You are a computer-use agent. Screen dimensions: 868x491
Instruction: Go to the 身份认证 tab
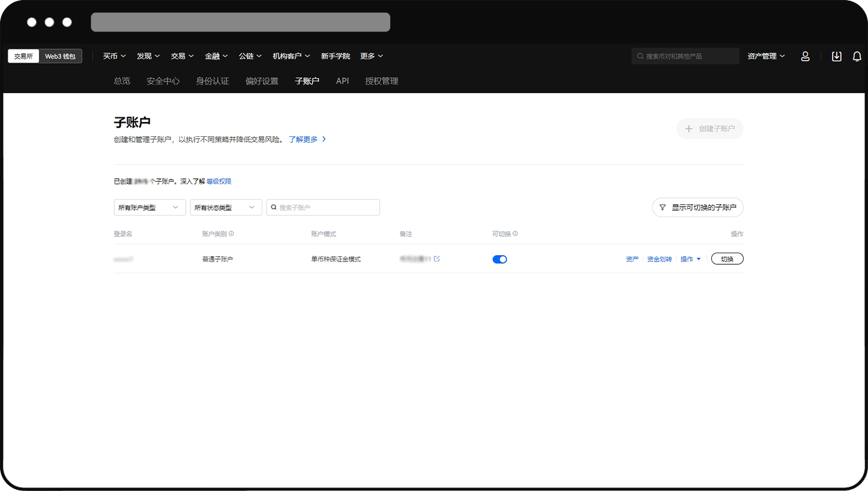pyautogui.click(x=212, y=81)
